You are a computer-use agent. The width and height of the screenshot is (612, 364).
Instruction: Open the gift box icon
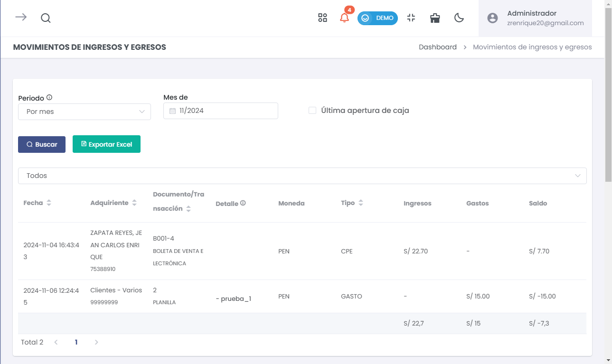click(434, 18)
